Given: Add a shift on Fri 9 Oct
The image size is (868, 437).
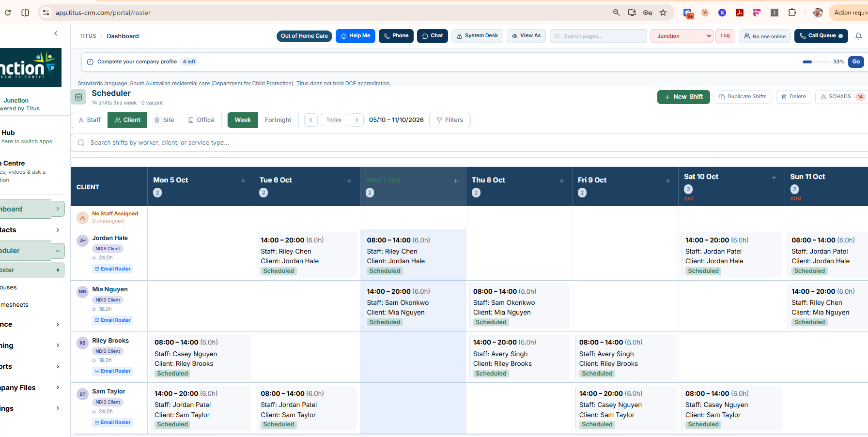Looking at the screenshot, I should click(668, 181).
